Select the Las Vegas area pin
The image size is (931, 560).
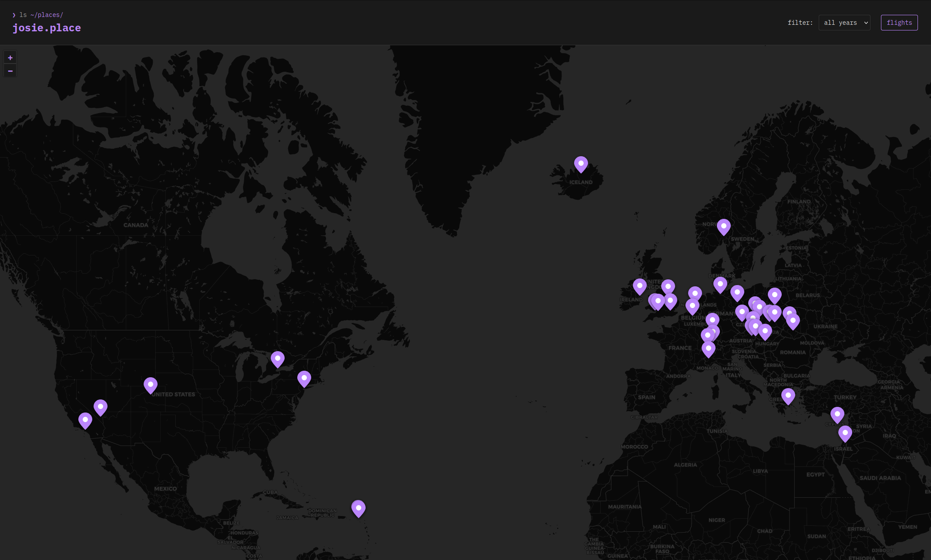(100, 407)
